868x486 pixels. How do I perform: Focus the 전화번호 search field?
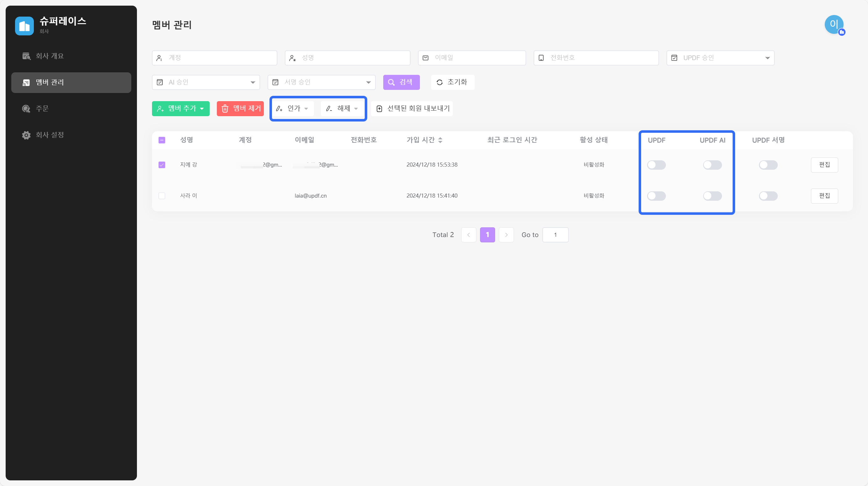[x=596, y=58]
